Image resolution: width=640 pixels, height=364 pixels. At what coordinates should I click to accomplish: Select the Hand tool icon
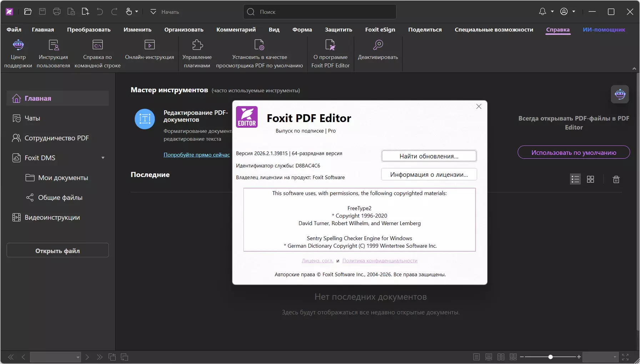pyautogui.click(x=129, y=12)
